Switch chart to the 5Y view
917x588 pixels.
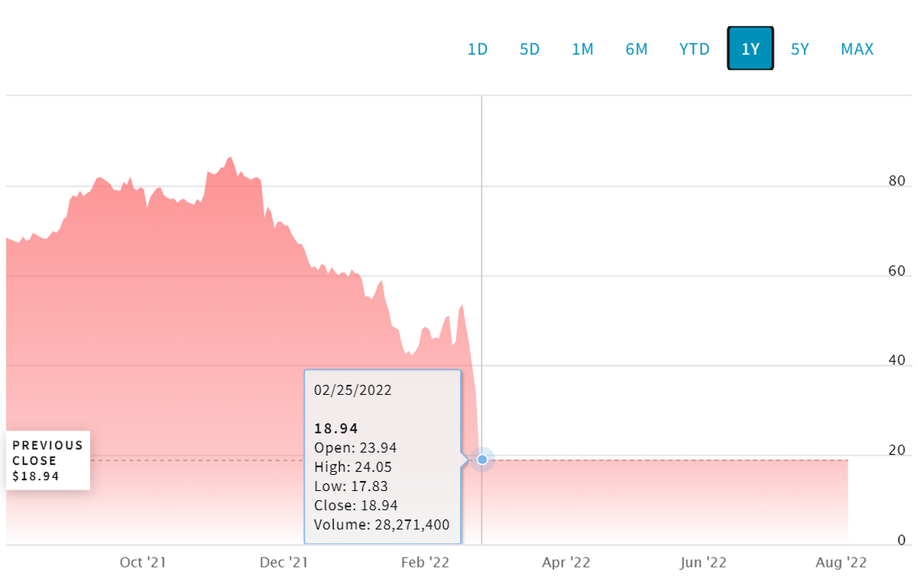tap(800, 49)
